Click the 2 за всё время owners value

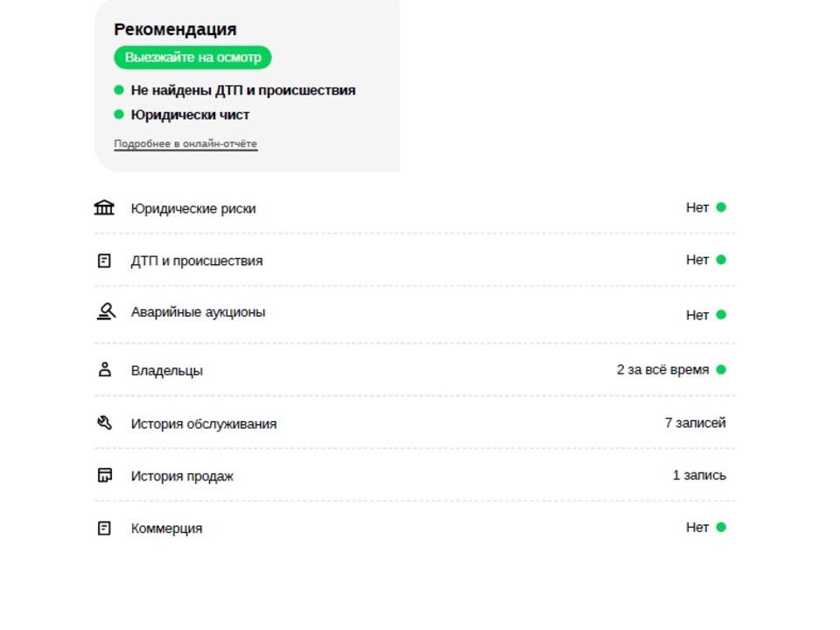(662, 369)
